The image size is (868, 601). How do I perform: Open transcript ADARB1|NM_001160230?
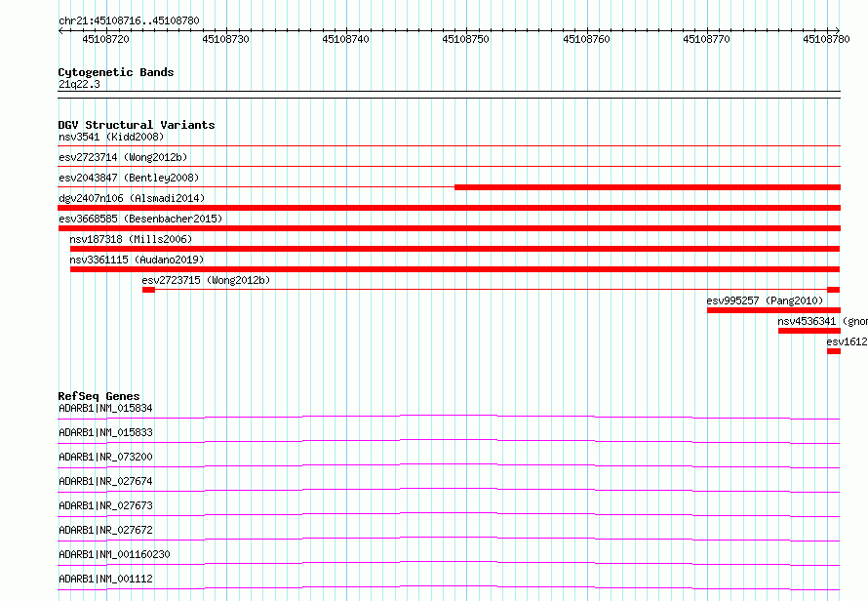tap(114, 554)
